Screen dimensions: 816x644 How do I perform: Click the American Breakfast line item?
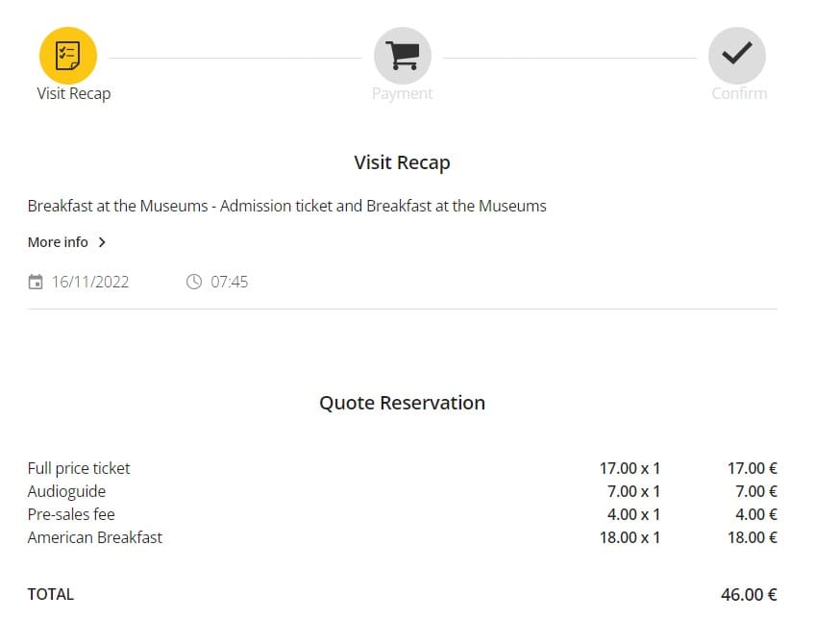point(94,537)
